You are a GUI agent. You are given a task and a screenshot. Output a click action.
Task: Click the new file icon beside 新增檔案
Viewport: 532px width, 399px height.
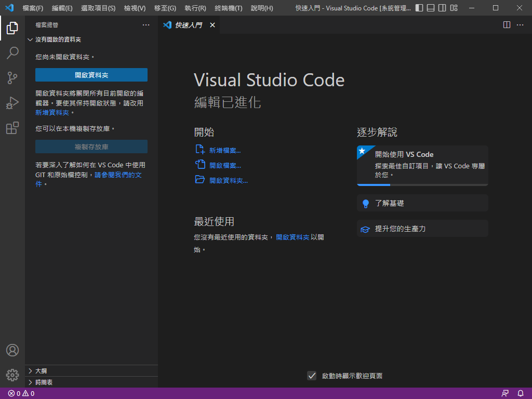(x=200, y=149)
